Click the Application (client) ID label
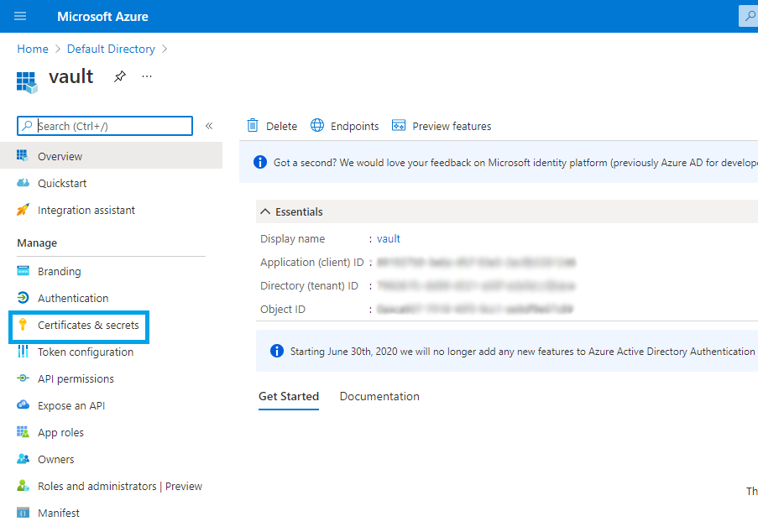 coord(311,263)
